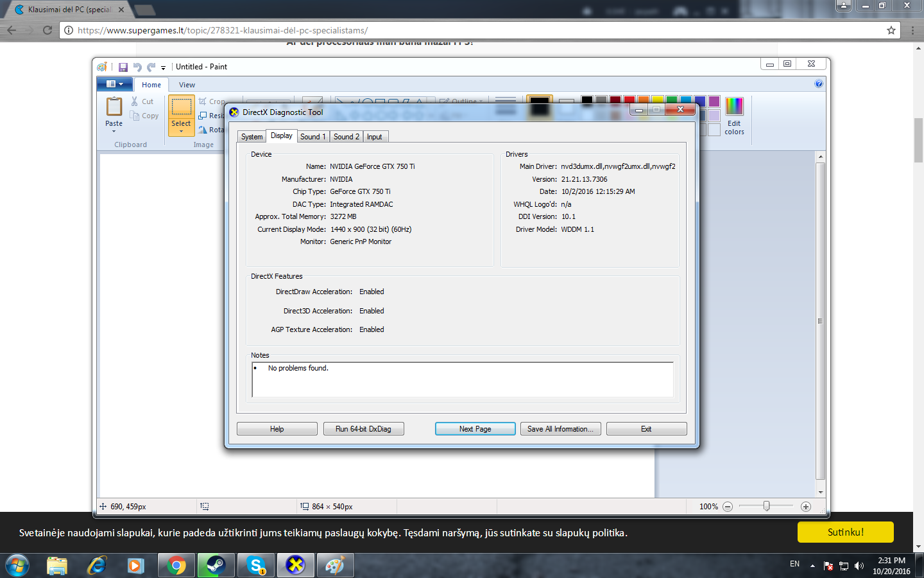Click the Paint zoom slider handle

766,506
